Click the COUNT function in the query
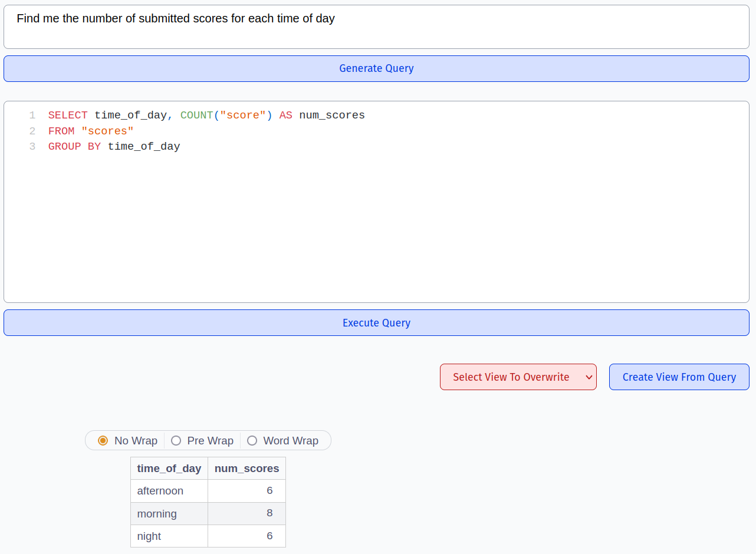The height and width of the screenshot is (554, 756). [196, 116]
